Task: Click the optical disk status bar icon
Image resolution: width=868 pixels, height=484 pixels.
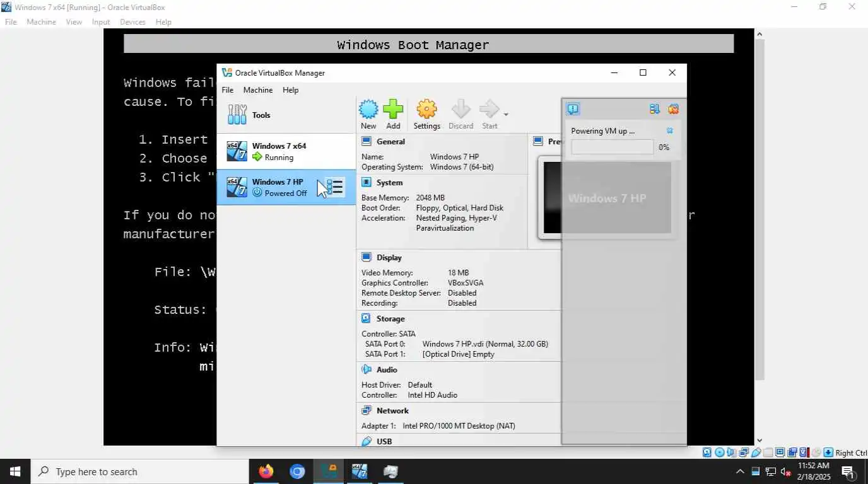Action: tap(719, 452)
